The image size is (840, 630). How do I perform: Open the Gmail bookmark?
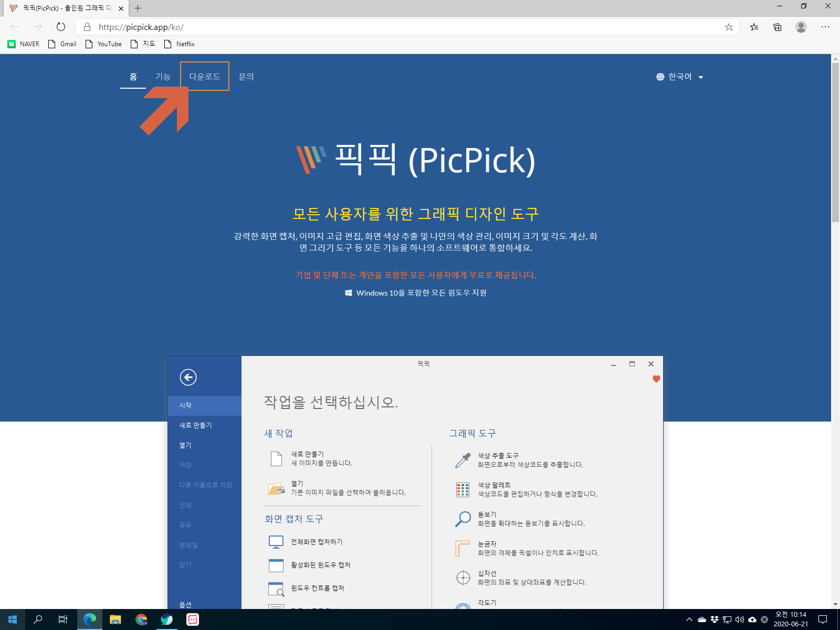[x=62, y=44]
